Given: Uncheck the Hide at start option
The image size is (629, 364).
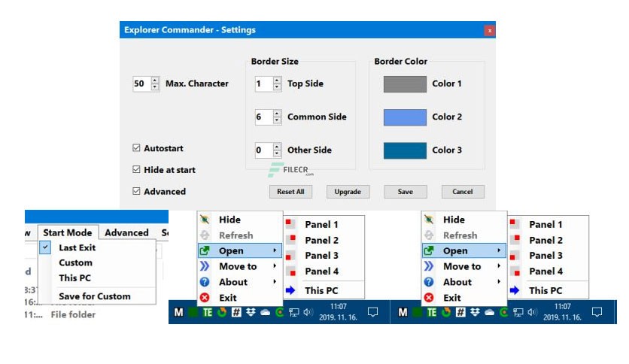Looking at the screenshot, I should click(x=136, y=169).
